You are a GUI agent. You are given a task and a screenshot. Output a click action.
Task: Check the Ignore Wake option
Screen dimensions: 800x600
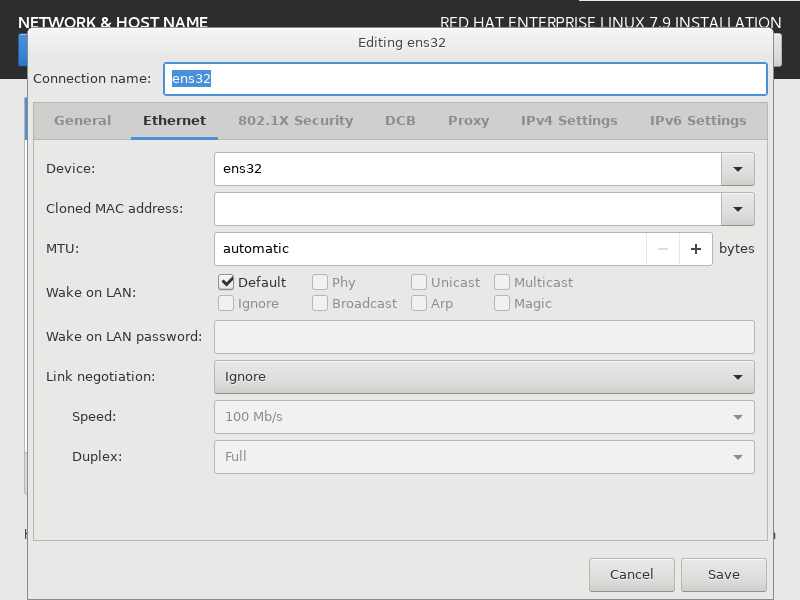[226, 303]
